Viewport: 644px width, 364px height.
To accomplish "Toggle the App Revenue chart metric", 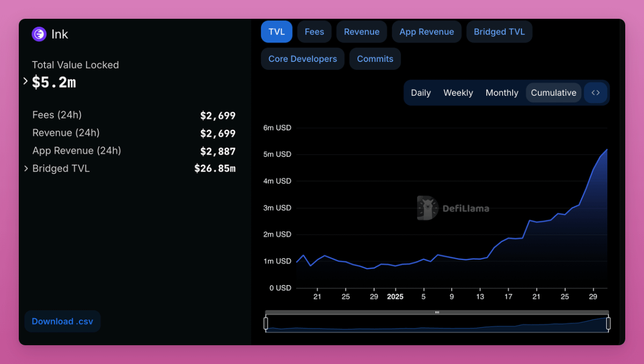I will [x=427, y=32].
